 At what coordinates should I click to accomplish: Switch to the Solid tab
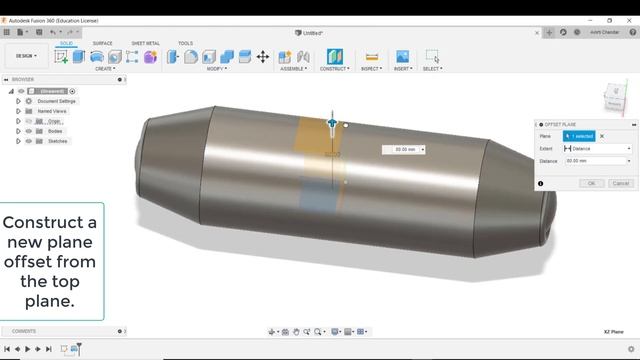pyautogui.click(x=66, y=43)
